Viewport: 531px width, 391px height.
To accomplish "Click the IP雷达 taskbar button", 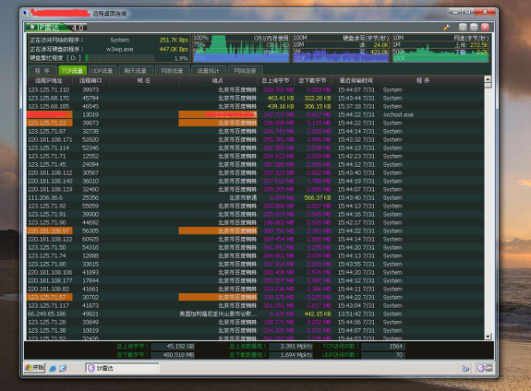I will pyautogui.click(x=122, y=368).
